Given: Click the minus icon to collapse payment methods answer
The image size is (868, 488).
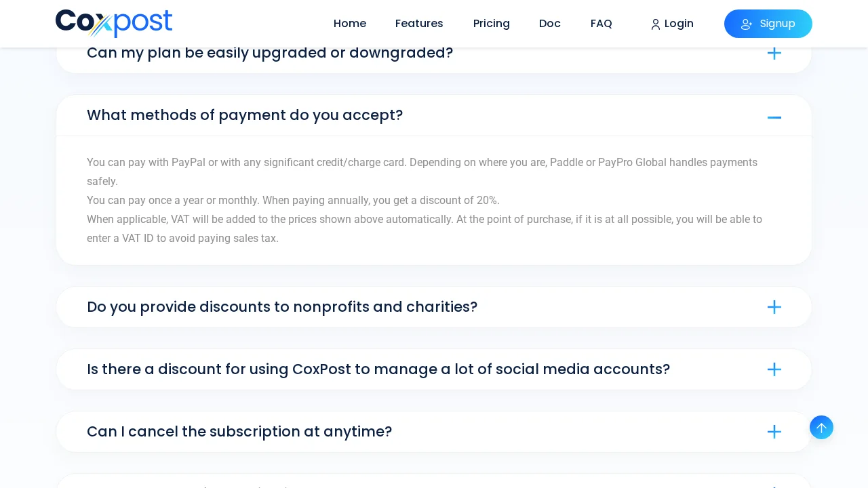Looking at the screenshot, I should (774, 117).
